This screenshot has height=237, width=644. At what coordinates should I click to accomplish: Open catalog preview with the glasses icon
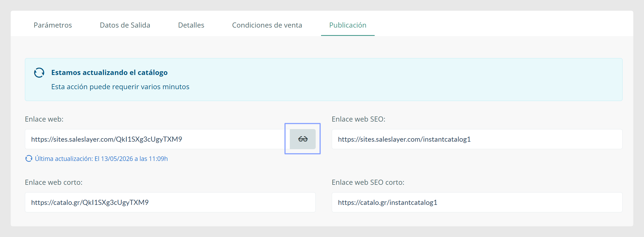[x=303, y=139]
